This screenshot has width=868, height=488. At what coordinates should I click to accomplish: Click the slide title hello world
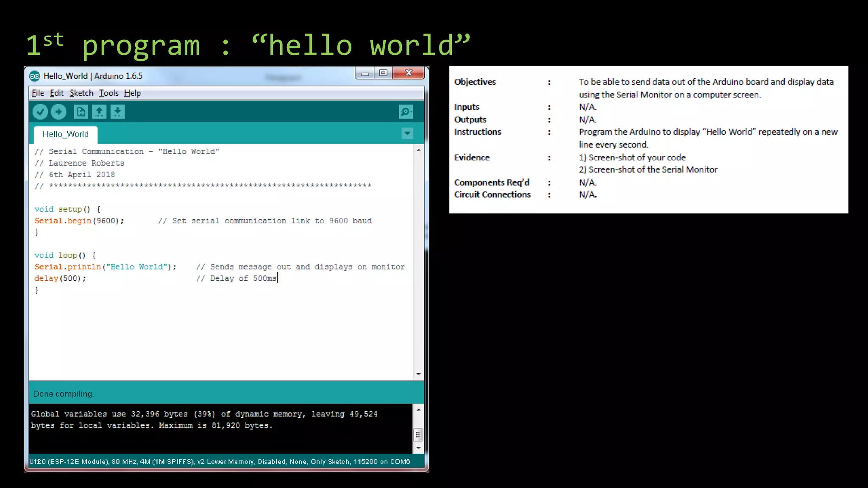tap(248, 45)
